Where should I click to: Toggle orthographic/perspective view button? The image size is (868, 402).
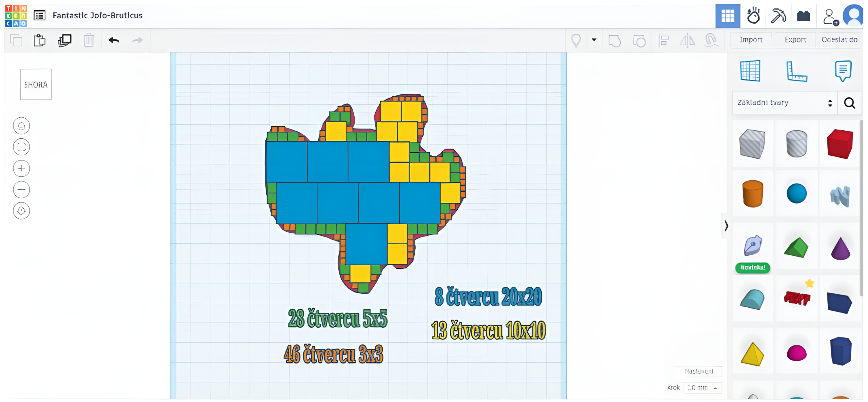(21, 211)
